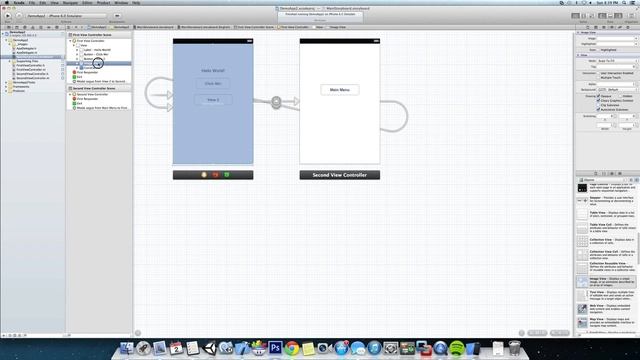Toggle the Opaque checkbox

pyautogui.click(x=599, y=96)
